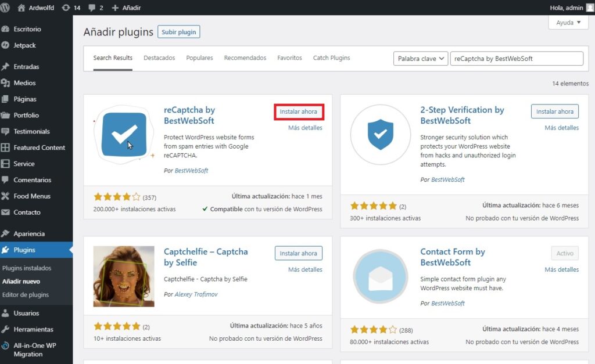Click the Herramientas wrench icon
Screen dimensions: 595x364
[5, 329]
